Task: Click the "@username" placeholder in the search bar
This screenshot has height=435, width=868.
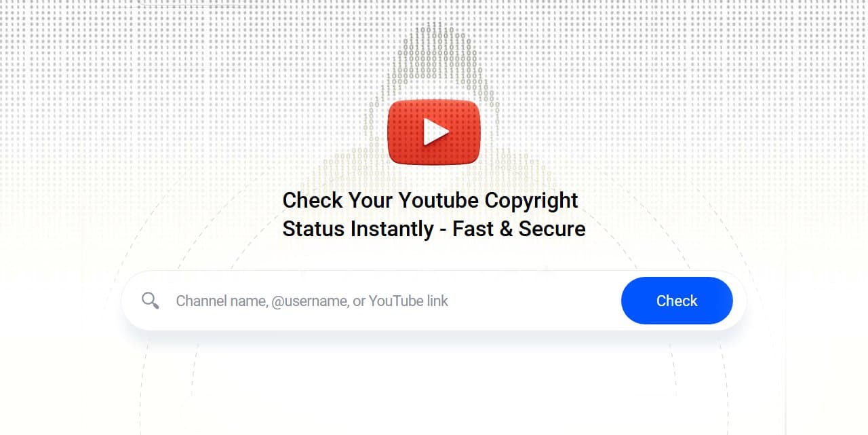Action: pos(309,301)
